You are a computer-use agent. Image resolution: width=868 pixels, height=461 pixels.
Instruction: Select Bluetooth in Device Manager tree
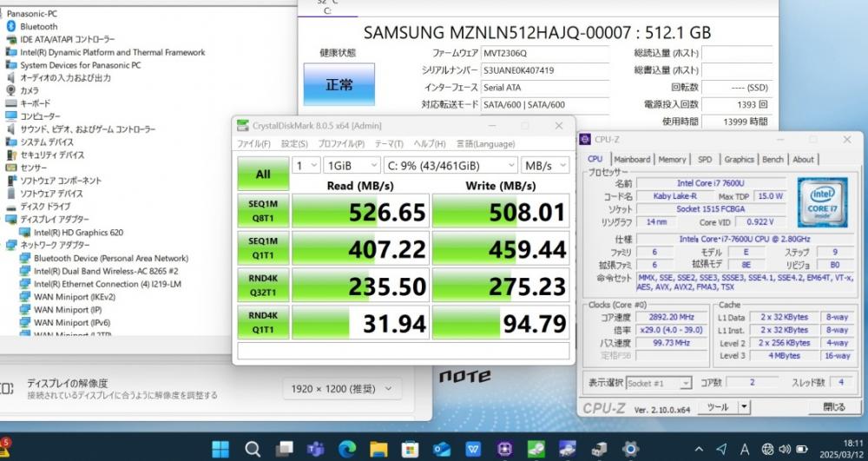[x=39, y=27]
